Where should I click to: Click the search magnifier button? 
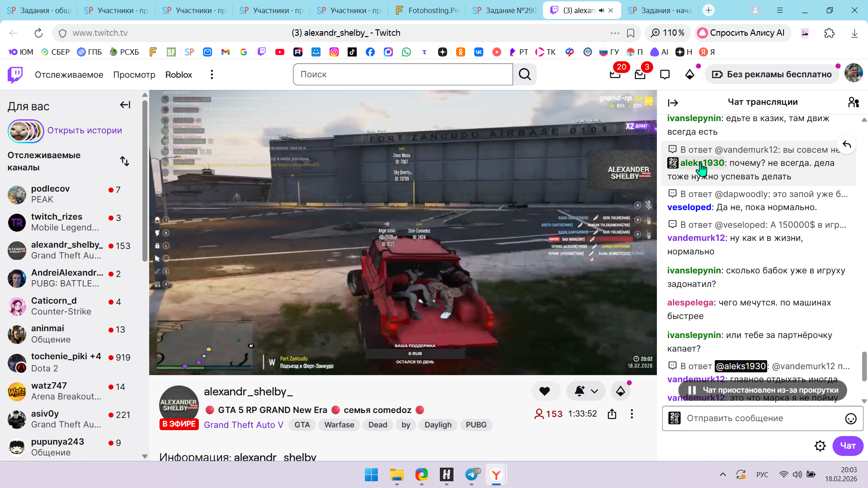point(525,75)
